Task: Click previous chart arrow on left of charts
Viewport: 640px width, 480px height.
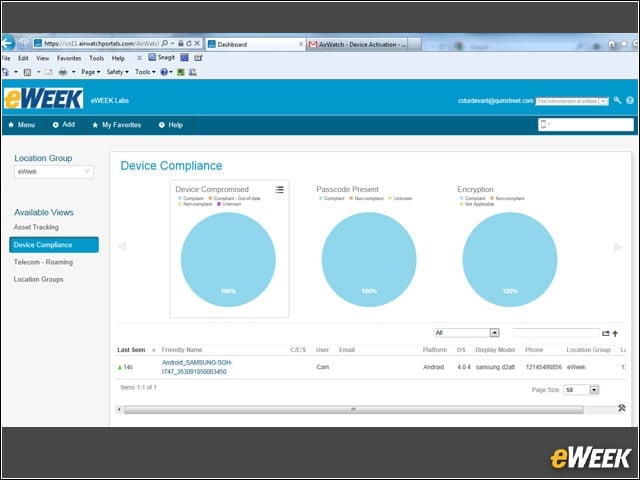Action: pyautogui.click(x=122, y=246)
